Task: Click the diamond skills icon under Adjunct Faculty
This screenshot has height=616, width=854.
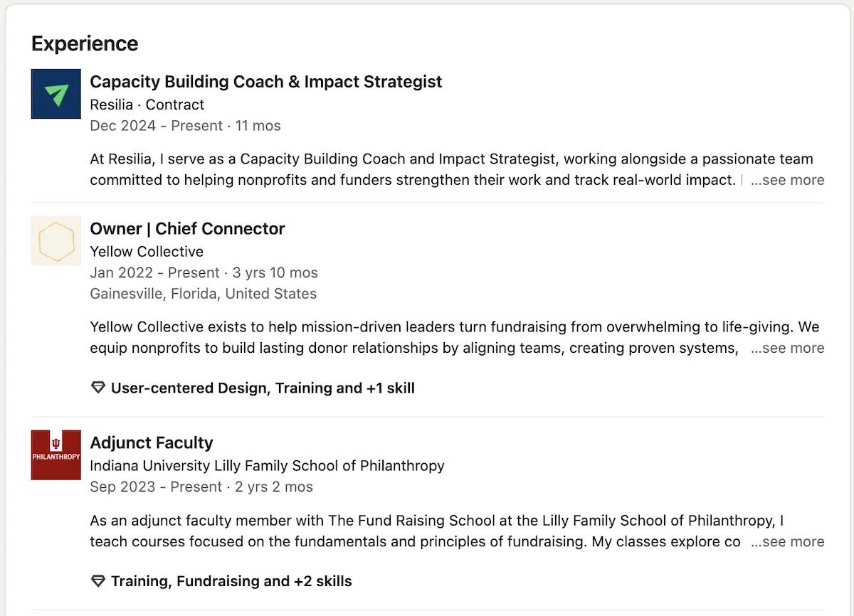Action: pos(98,582)
